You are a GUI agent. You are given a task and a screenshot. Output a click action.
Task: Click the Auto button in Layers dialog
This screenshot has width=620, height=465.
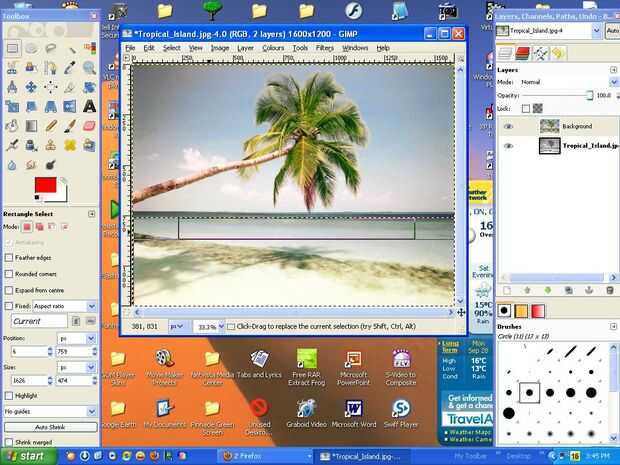[612, 31]
